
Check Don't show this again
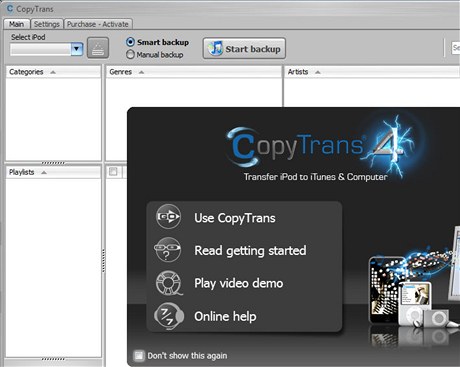click(x=138, y=356)
